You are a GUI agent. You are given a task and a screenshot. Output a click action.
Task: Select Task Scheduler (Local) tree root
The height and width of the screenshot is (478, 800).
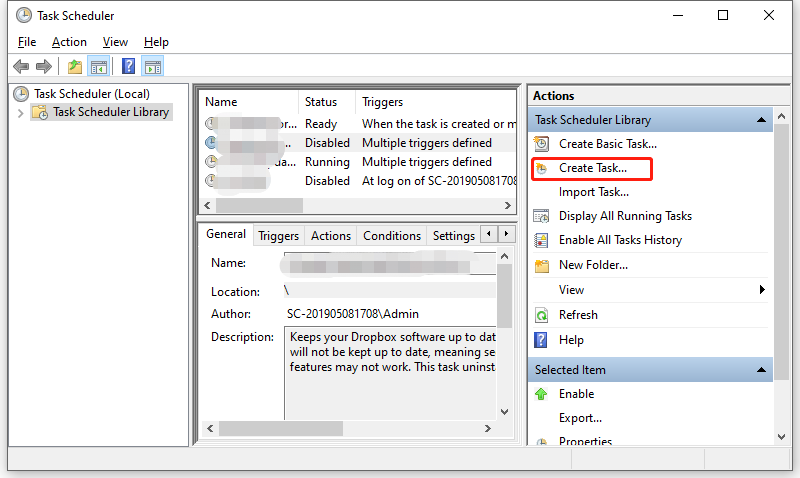point(92,94)
